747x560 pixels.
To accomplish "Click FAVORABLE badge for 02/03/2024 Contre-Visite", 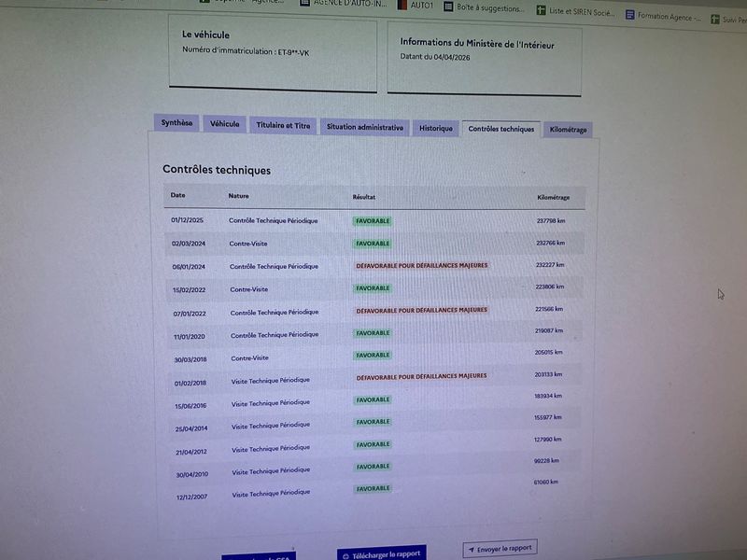I will pos(373,244).
